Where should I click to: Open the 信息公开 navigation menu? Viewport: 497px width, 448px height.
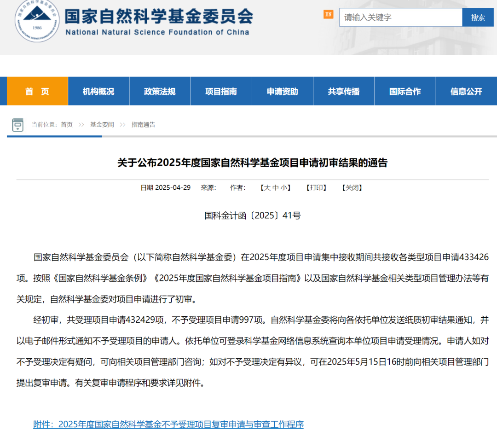[466, 91]
